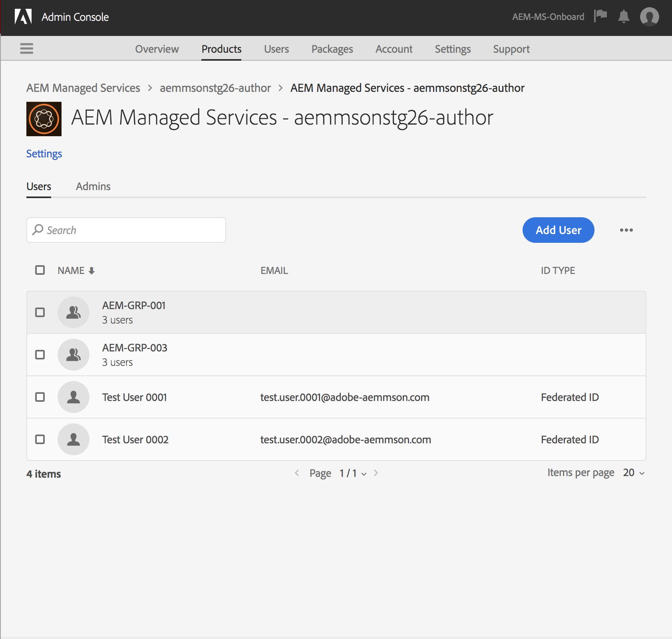Check the checkbox for Test User 0002
Viewport: 672px width, 639px height.
pos(40,439)
